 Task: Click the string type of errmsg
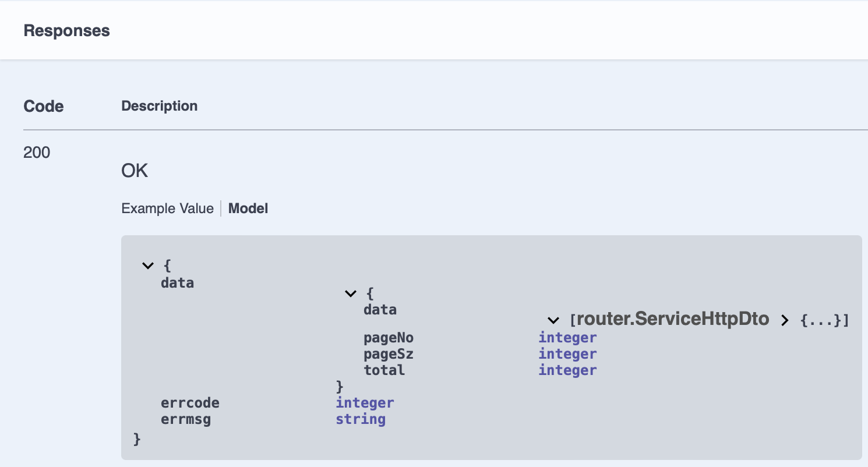(x=361, y=419)
